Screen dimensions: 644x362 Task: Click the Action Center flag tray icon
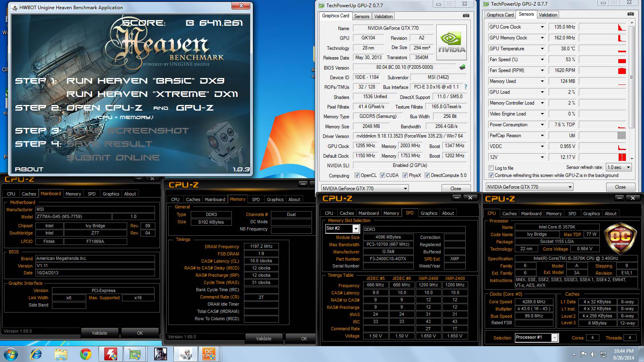[x=584, y=354]
